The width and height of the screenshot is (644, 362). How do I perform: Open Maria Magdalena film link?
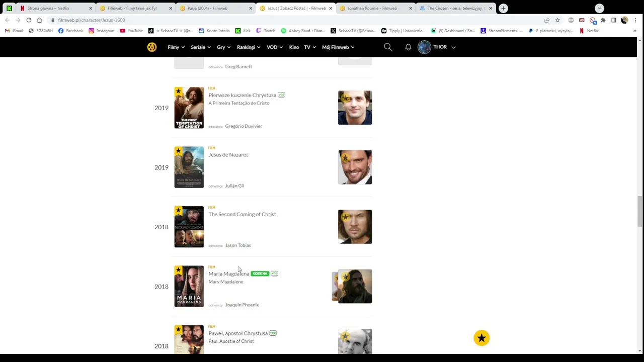pyautogui.click(x=228, y=274)
